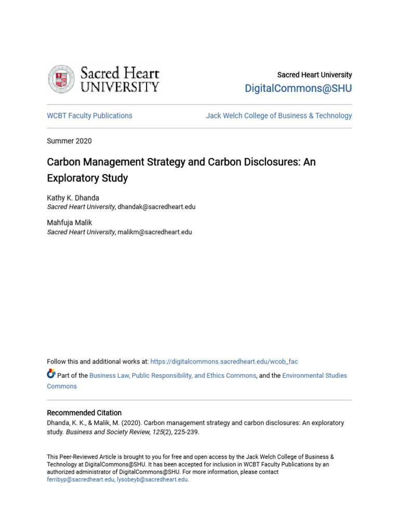Click the article title 'Carbon Management Strategy'
This screenshot has width=399, height=532.
pos(181,170)
